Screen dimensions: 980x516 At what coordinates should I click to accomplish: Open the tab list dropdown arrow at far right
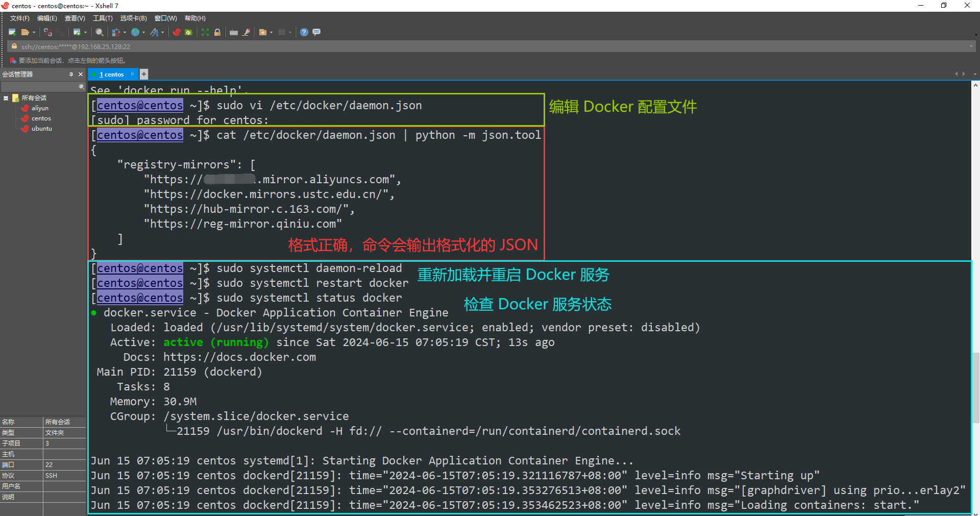pos(975,74)
